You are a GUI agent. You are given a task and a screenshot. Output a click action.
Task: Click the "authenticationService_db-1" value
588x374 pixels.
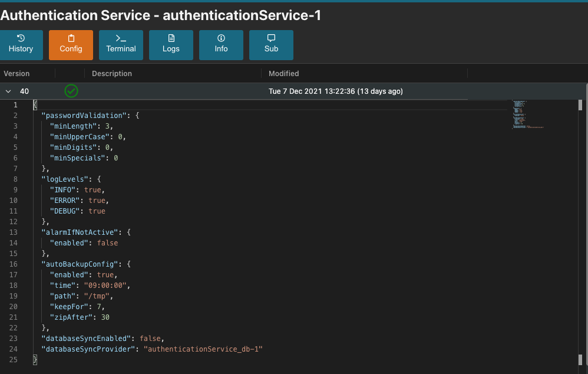203,349
